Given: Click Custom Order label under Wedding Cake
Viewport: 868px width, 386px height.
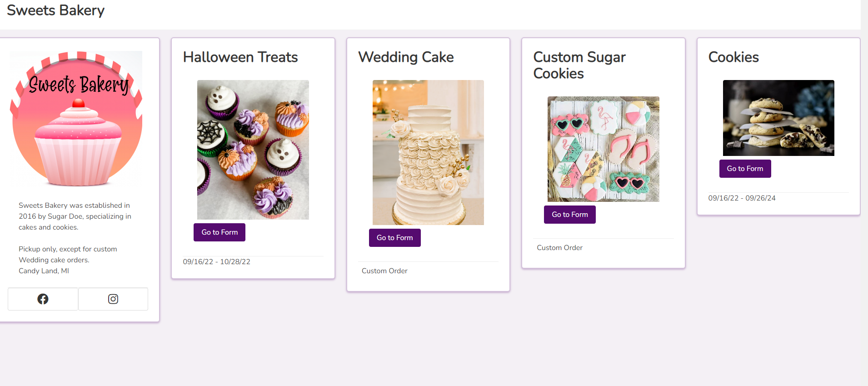Looking at the screenshot, I should point(384,271).
